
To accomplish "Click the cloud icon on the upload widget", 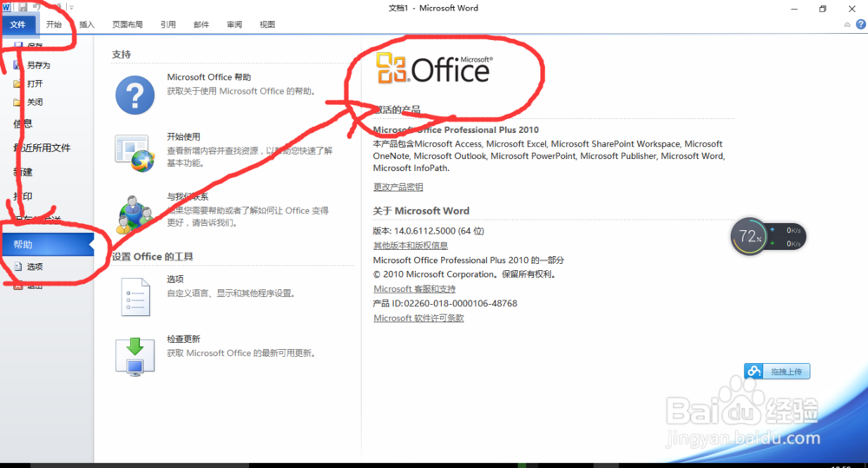I will [754, 371].
